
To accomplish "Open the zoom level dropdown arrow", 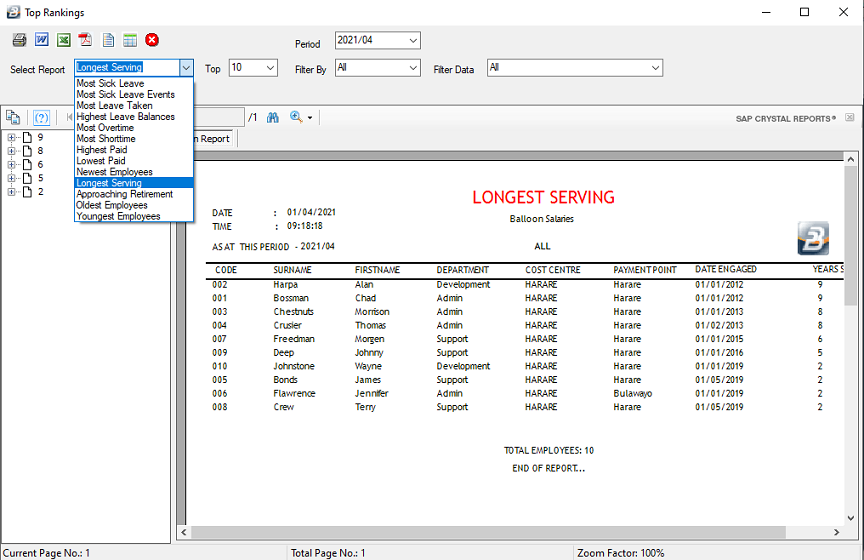I will tap(310, 118).
